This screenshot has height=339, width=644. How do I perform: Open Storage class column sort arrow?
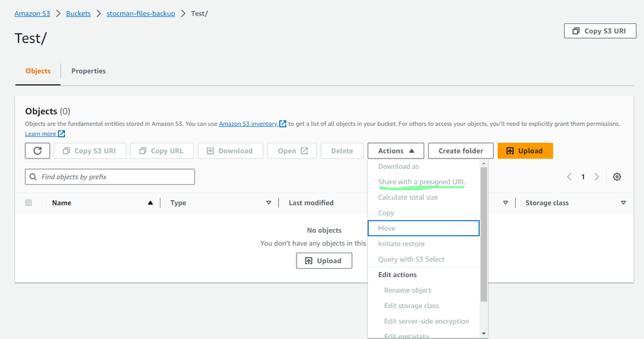tap(623, 203)
